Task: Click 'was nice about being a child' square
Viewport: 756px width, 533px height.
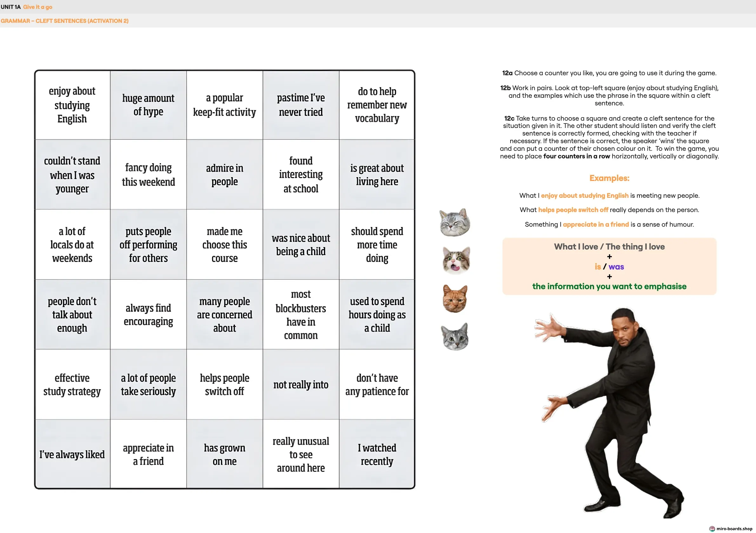Action: click(301, 245)
